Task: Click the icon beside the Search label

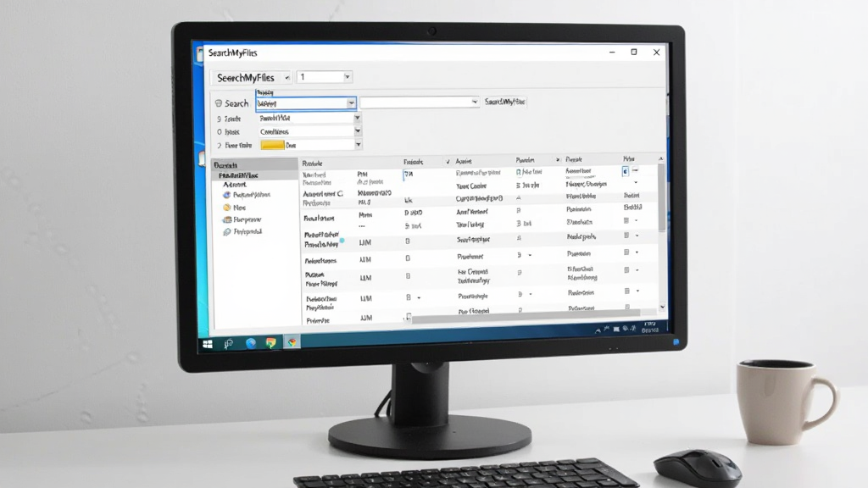Action: click(x=218, y=103)
